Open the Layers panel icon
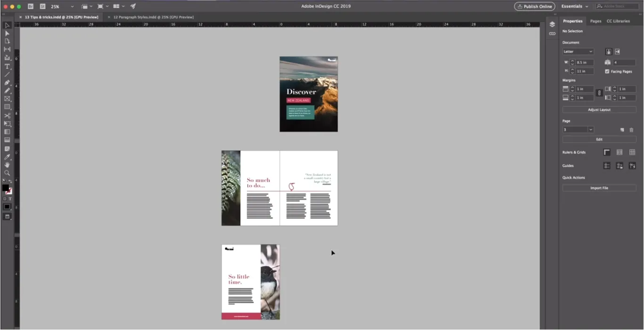Viewport: 644px width, 330px height. coord(552,25)
